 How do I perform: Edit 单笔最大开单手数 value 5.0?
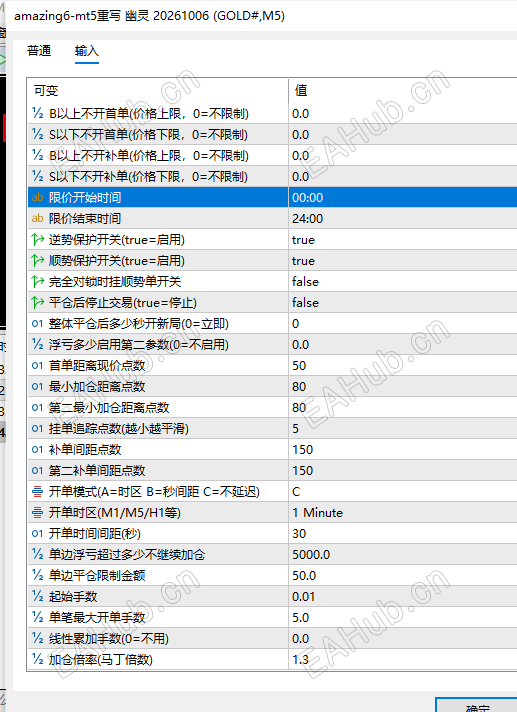click(x=403, y=618)
